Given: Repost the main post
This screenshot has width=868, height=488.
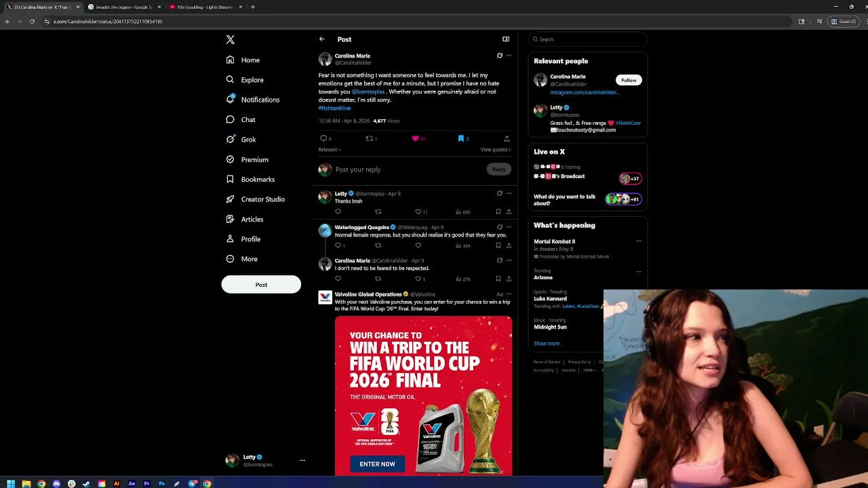Looking at the screenshot, I should coord(369,138).
